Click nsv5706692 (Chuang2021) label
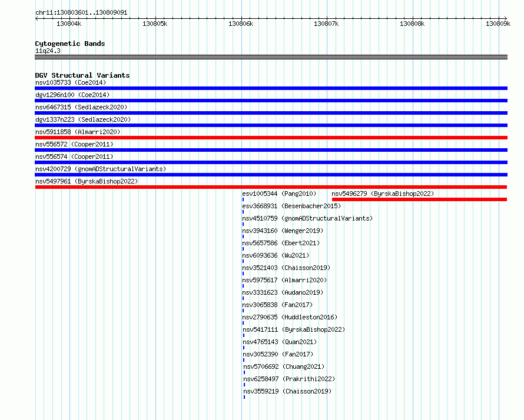 coord(284,366)
